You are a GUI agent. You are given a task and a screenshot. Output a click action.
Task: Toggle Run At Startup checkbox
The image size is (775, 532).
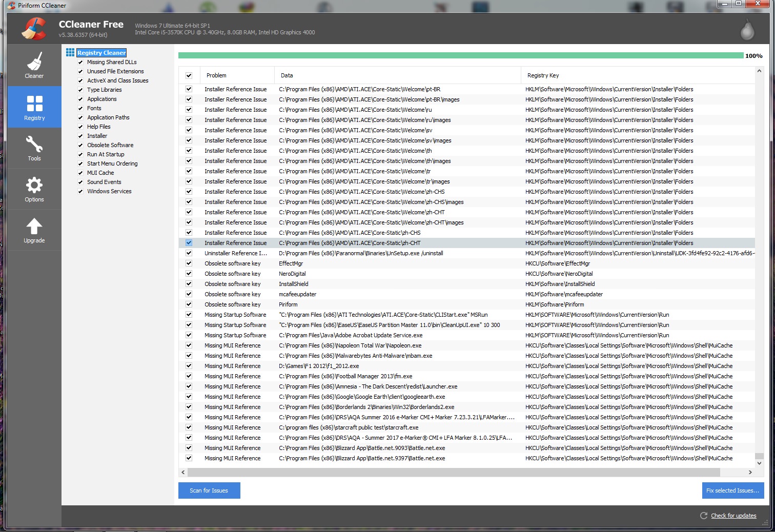pyautogui.click(x=80, y=154)
